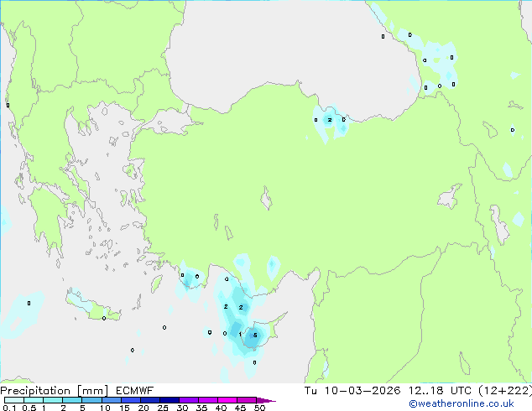Click the '20' legend scale label

tap(143, 408)
